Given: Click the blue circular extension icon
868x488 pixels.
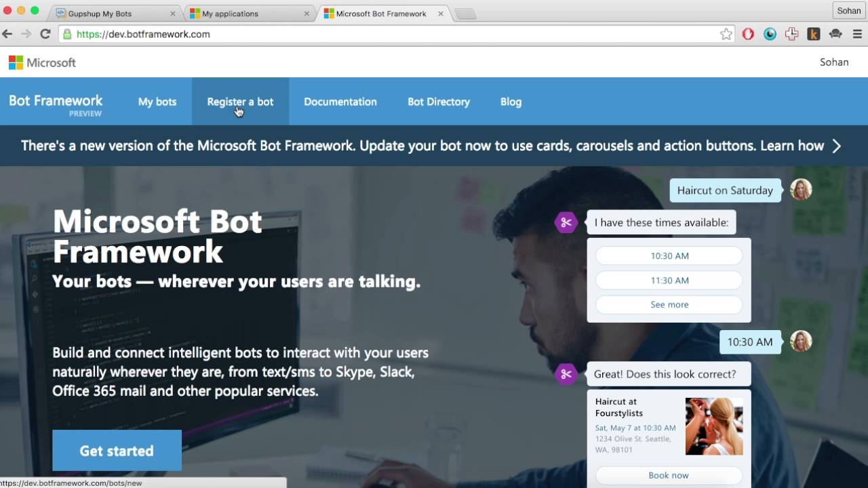Looking at the screenshot, I should coord(770,34).
